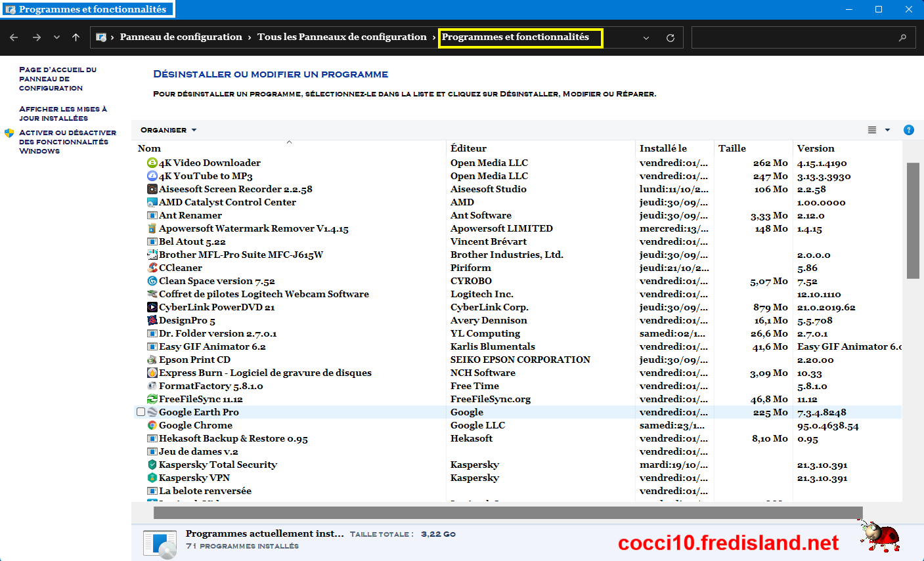Click the Kaspersky Total Security icon
Viewport: 924px width, 561px height.
[x=152, y=465]
